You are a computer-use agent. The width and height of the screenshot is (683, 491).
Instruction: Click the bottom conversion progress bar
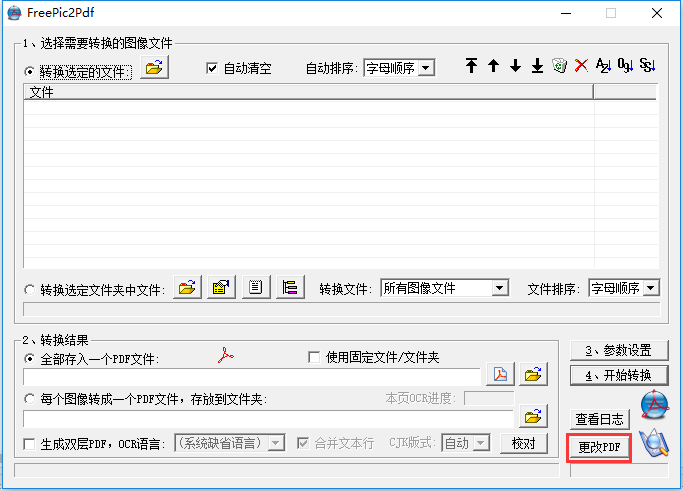point(287,470)
